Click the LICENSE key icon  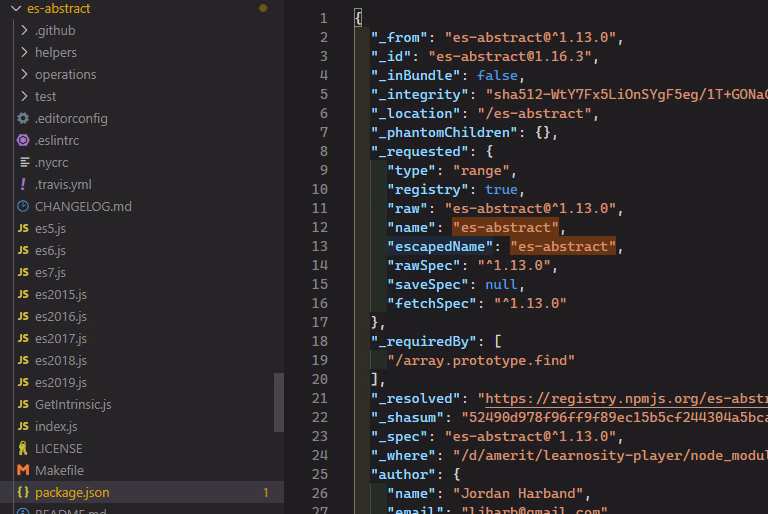coord(23,448)
